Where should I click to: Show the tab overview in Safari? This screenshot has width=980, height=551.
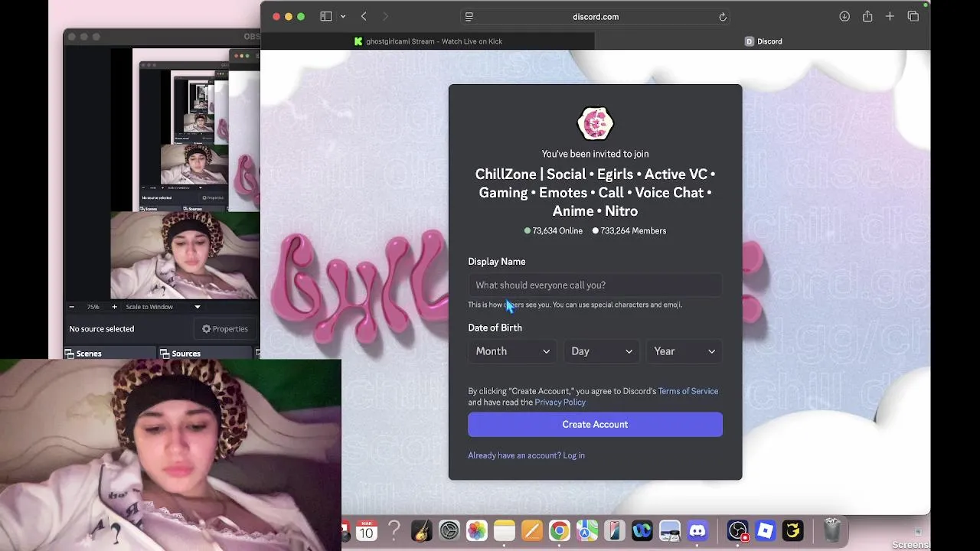click(913, 16)
